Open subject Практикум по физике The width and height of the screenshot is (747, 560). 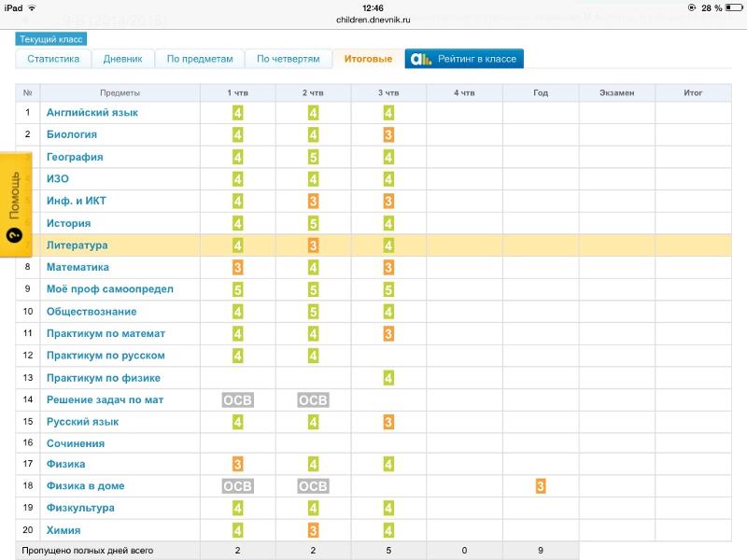[x=104, y=378]
